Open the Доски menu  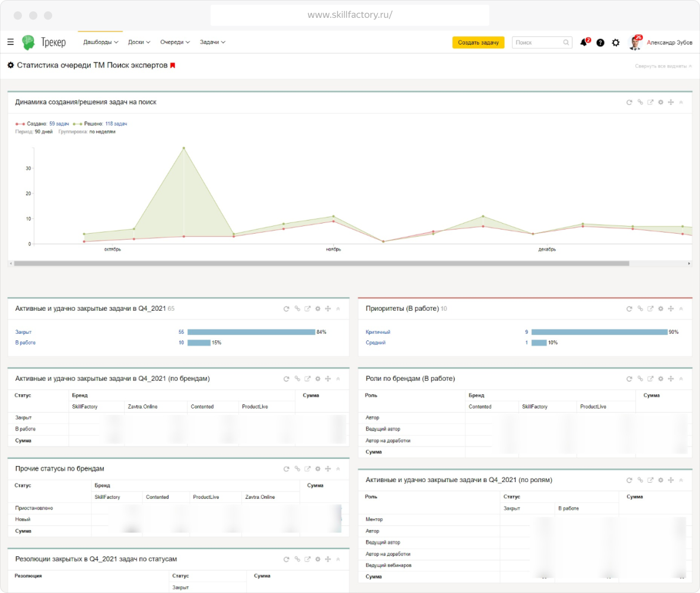pos(139,42)
